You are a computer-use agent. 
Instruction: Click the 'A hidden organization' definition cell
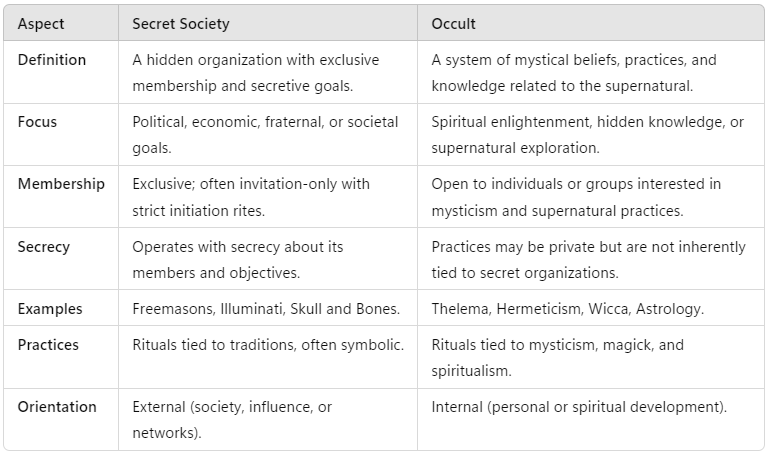coord(268,72)
